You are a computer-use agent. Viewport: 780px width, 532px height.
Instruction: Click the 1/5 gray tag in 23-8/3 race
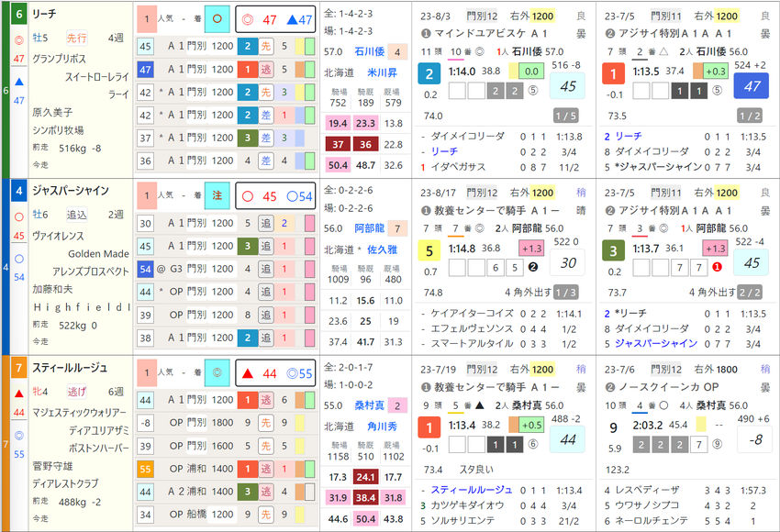coord(565,116)
